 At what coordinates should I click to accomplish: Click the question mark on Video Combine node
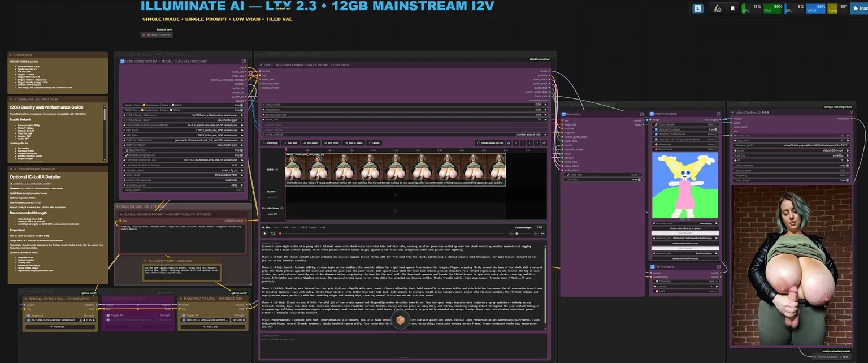tap(851, 112)
